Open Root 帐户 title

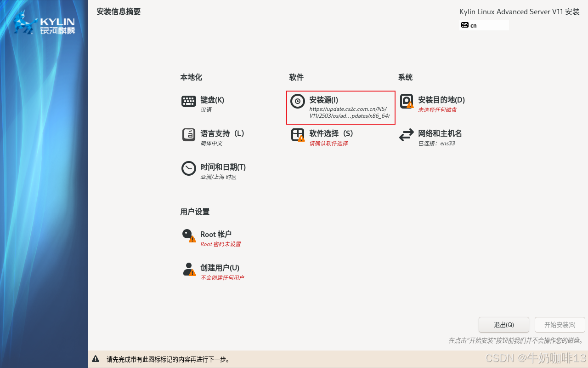[216, 234]
